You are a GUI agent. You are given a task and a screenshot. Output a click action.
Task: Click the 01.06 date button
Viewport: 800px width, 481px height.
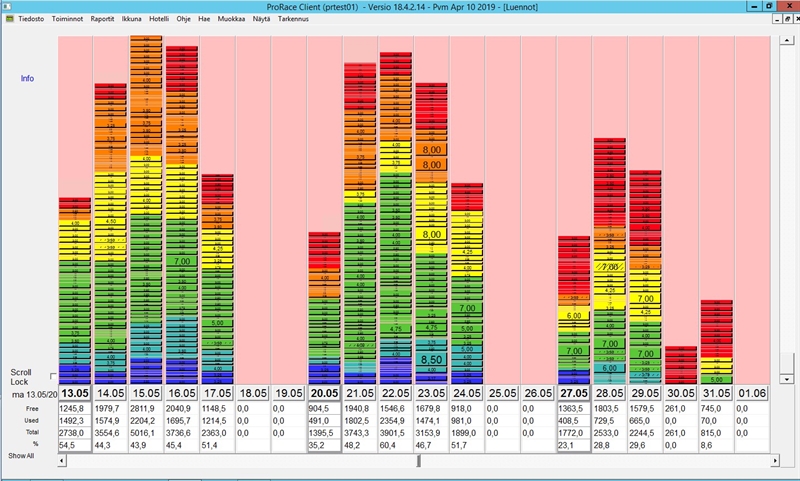pyautogui.click(x=752, y=393)
